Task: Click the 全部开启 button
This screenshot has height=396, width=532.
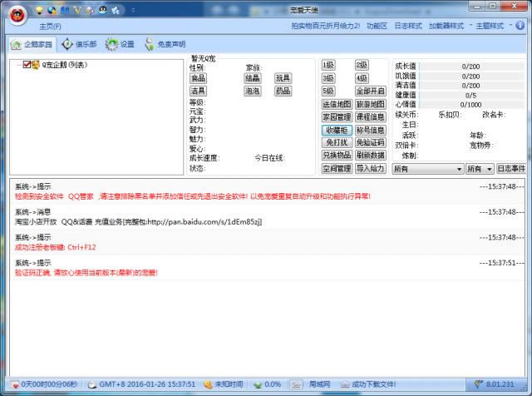Action: point(371,91)
